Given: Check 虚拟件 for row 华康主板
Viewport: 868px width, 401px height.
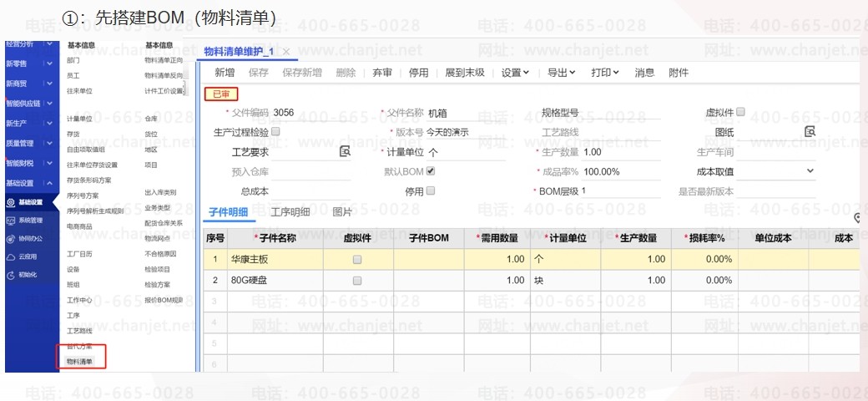Looking at the screenshot, I should (x=357, y=259).
